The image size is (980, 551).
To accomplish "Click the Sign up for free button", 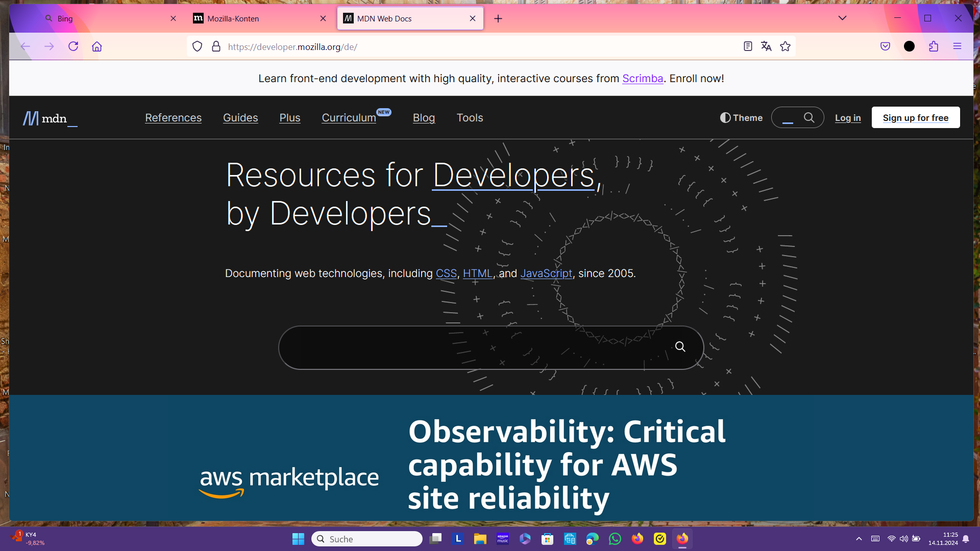I will coord(915,118).
